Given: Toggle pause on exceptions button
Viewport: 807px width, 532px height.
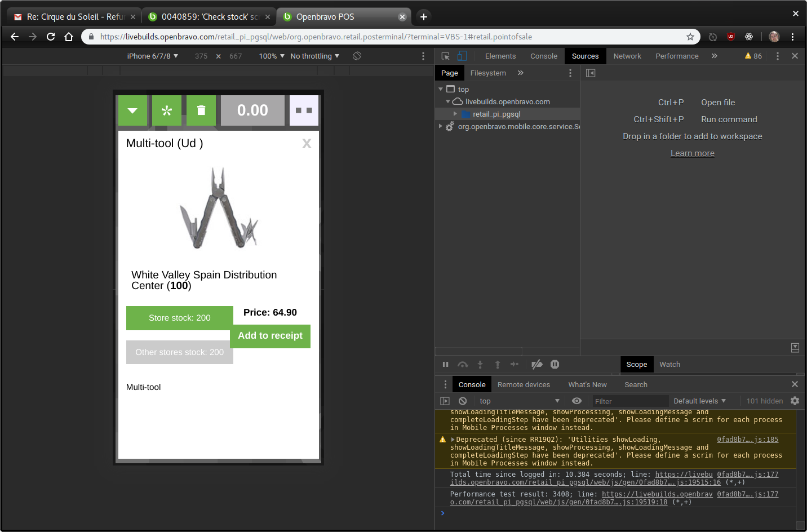Looking at the screenshot, I should coord(555,365).
